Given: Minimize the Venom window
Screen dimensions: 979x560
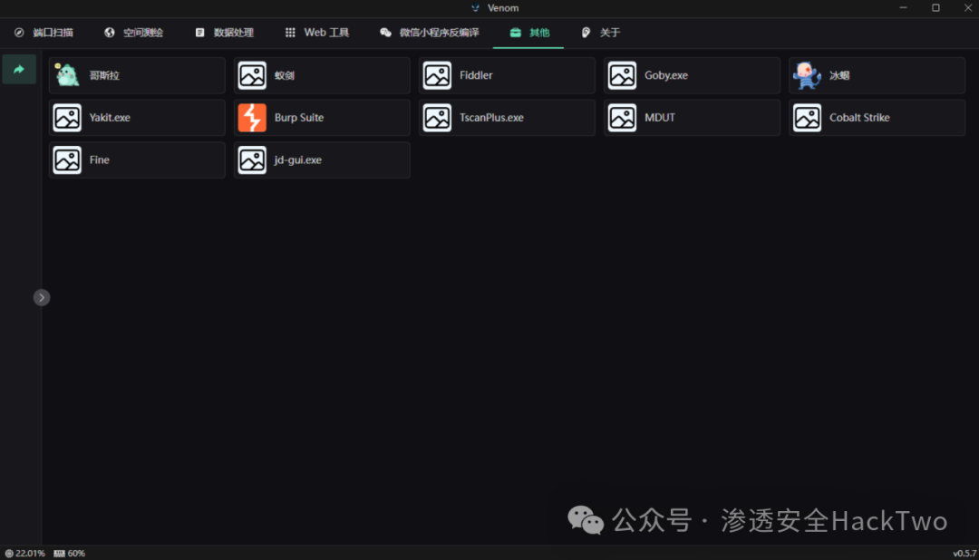Looking at the screenshot, I should (903, 7).
